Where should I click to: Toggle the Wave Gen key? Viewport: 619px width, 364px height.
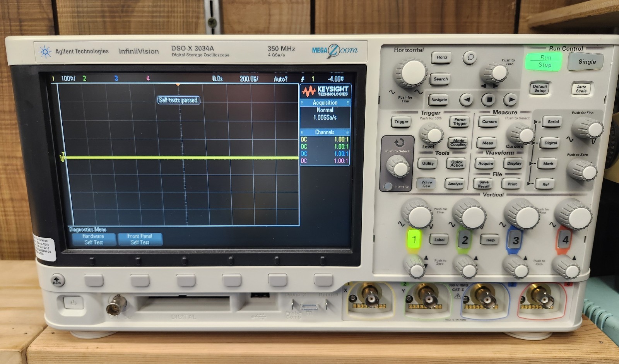tap(426, 184)
